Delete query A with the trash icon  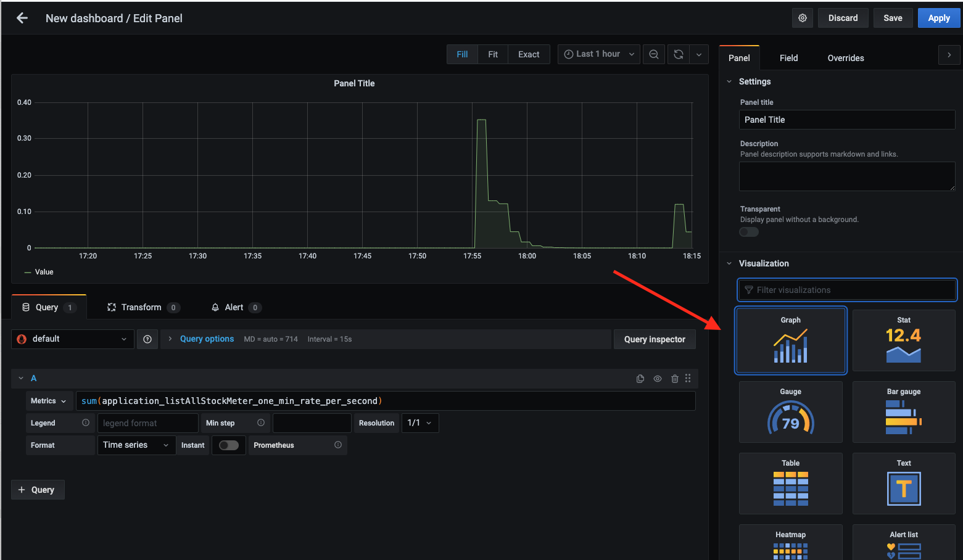pos(675,379)
